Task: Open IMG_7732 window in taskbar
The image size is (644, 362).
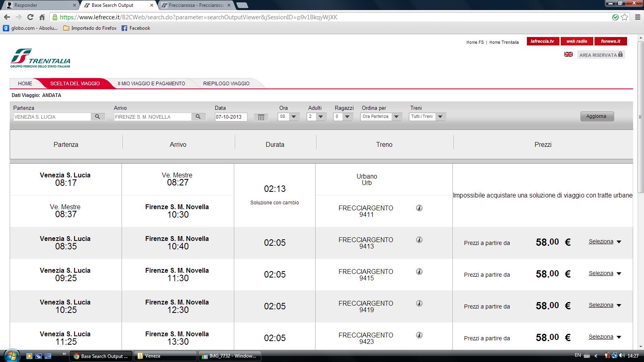Action: (x=229, y=356)
